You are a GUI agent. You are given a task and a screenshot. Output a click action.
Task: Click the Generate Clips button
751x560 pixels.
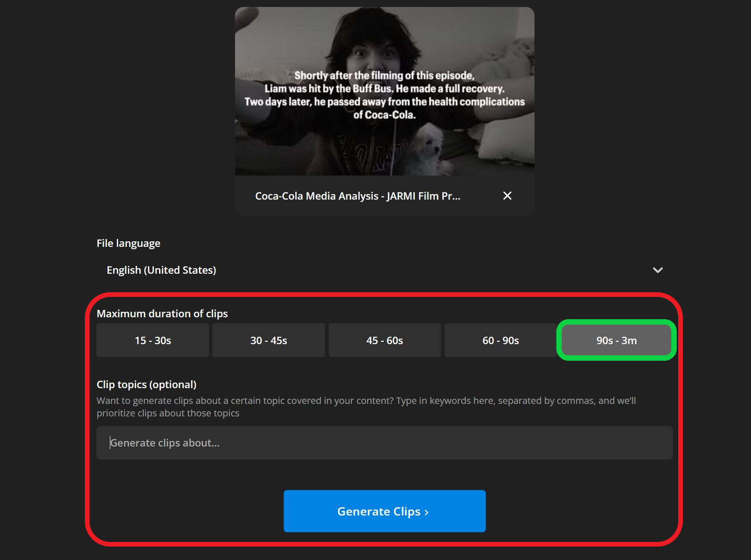(x=384, y=511)
